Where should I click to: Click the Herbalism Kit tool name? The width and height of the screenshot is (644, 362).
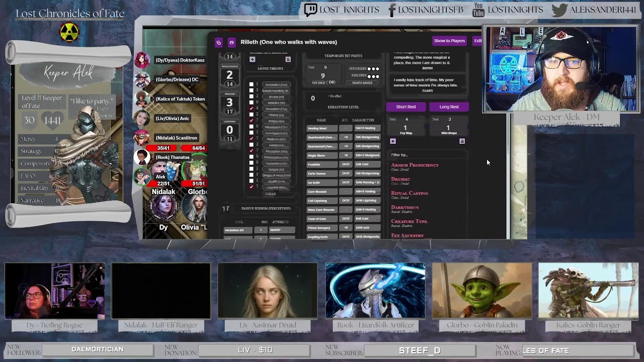coord(237,230)
